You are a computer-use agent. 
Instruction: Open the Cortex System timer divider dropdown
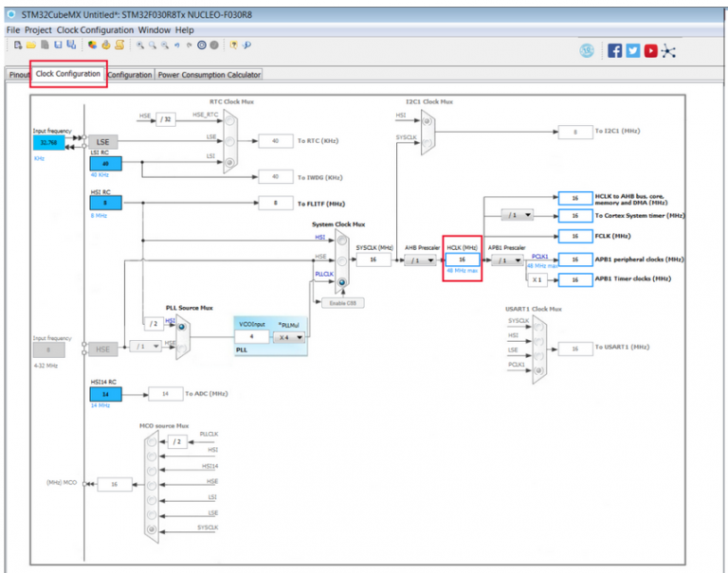coord(518,215)
